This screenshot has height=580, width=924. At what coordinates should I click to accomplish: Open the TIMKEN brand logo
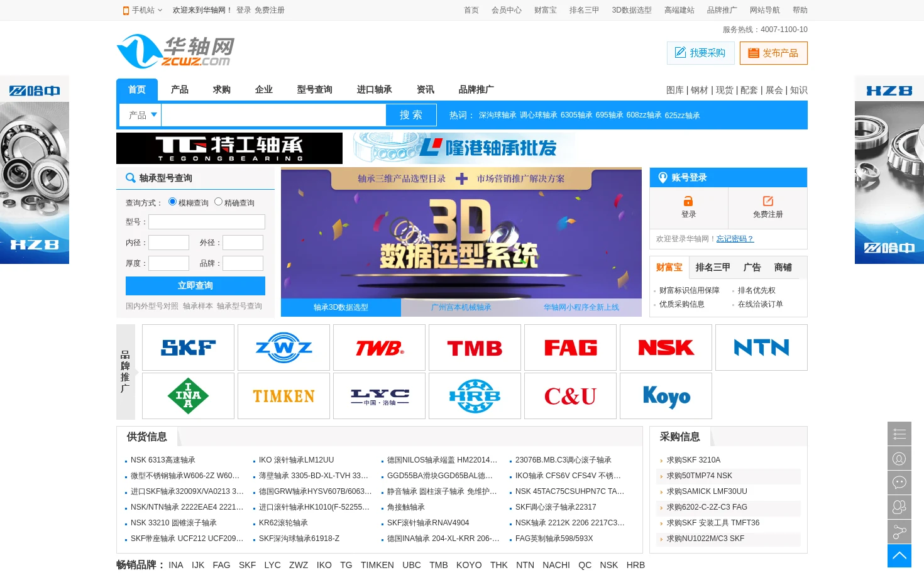coord(283,396)
